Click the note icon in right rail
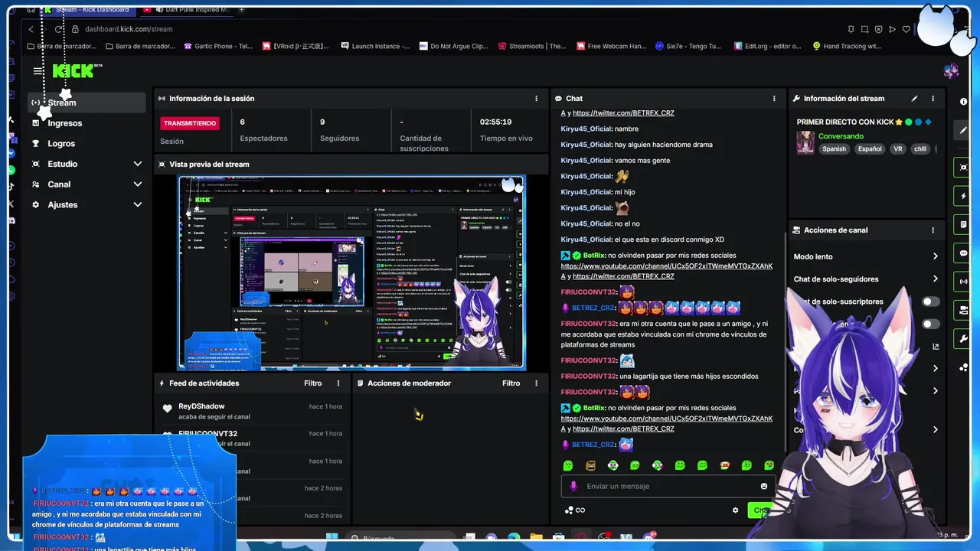Screen dimensions: 980x551 click(x=963, y=224)
